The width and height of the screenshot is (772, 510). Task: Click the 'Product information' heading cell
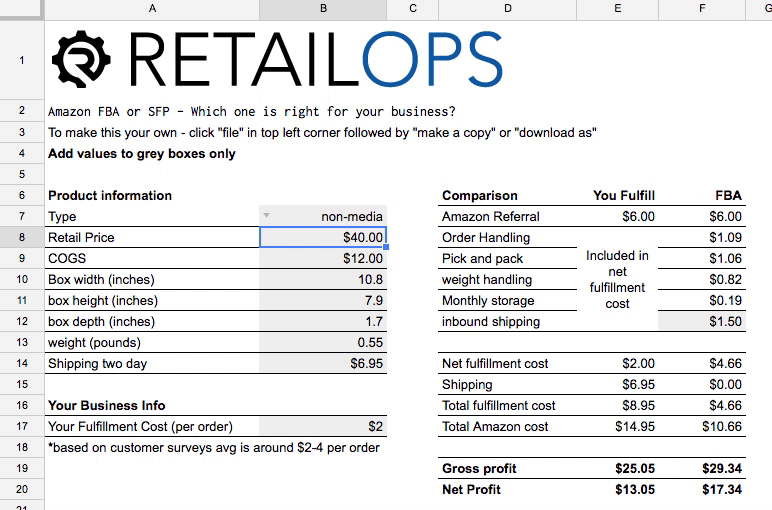click(152, 195)
